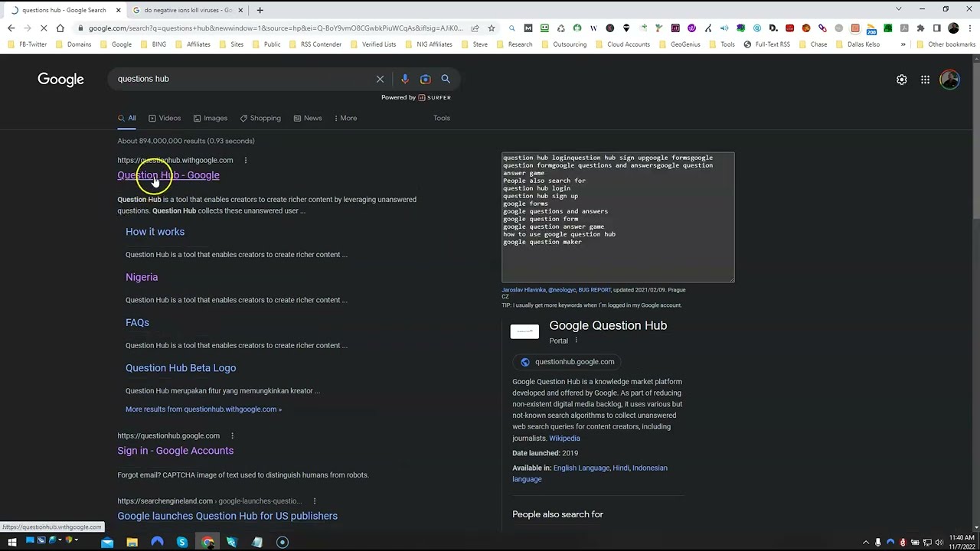
Task: Open the BUG REPORT link
Action: click(595, 290)
